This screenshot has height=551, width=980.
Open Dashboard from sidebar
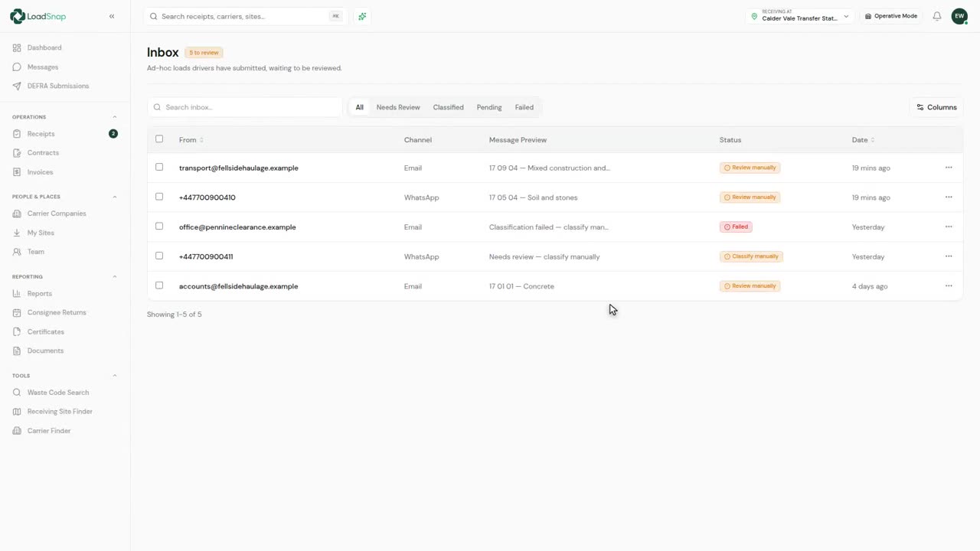(44, 47)
